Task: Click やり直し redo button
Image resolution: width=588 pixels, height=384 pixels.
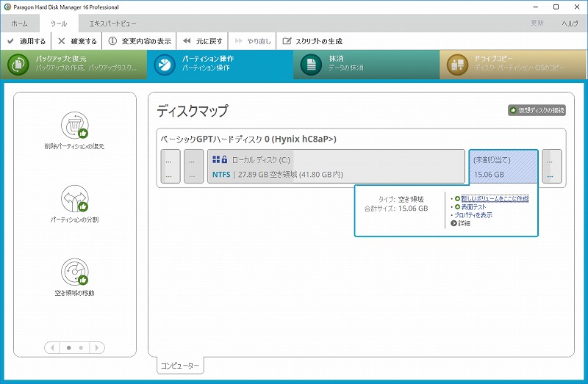Action: coord(253,41)
